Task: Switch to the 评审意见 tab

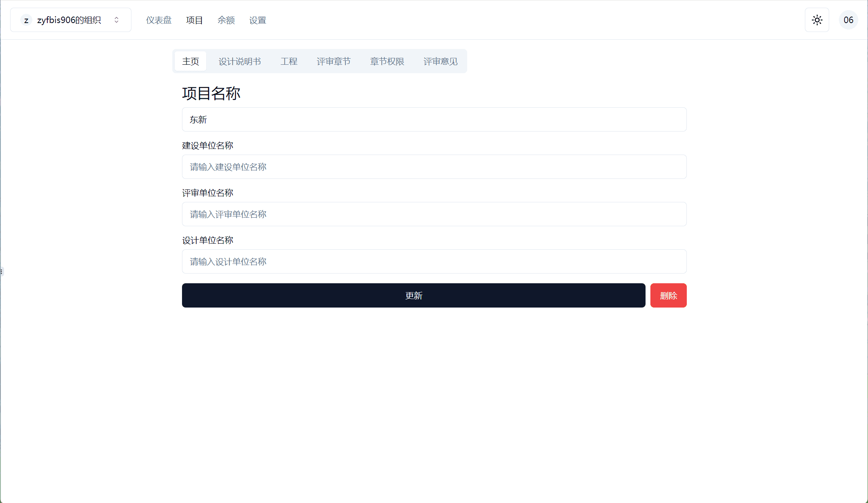Action: click(x=440, y=61)
